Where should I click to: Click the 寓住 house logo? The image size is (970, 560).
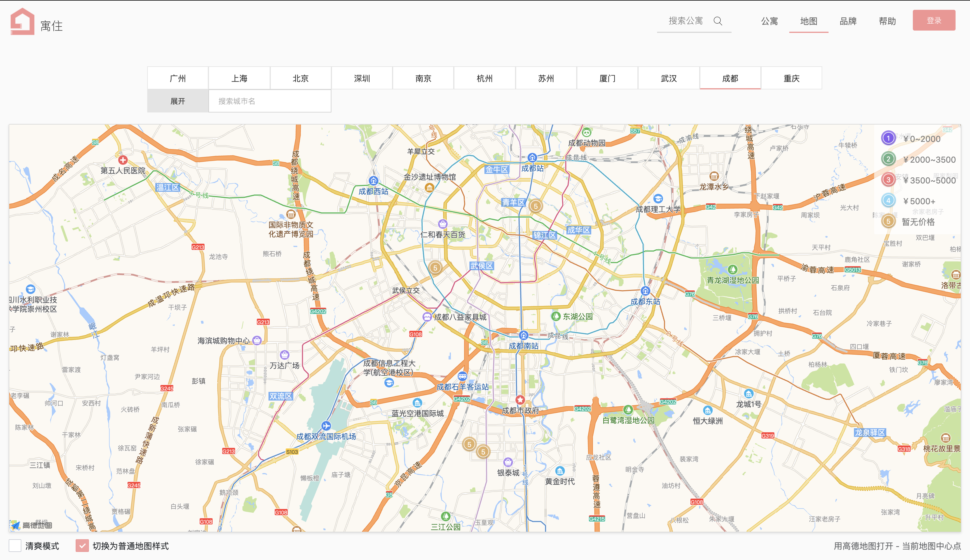pyautogui.click(x=22, y=22)
